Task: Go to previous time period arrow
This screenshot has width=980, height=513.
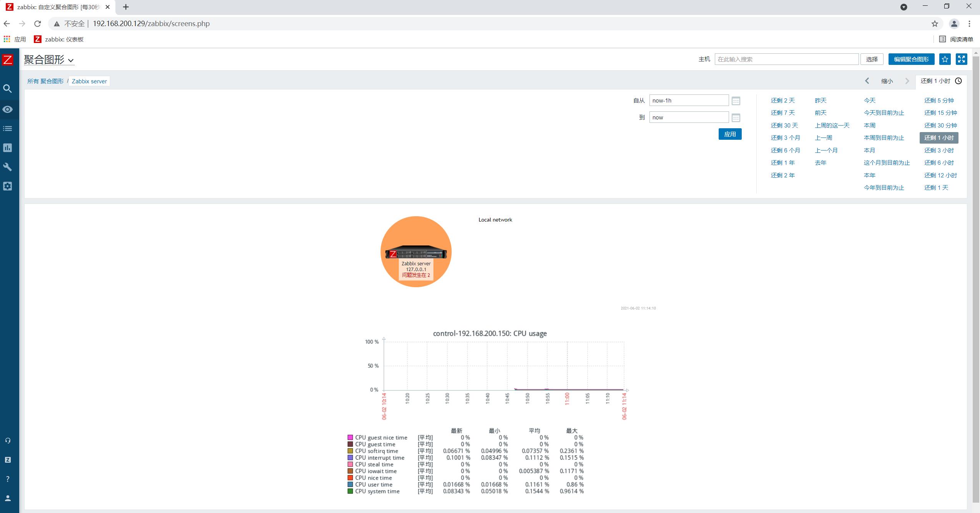Action: point(867,81)
